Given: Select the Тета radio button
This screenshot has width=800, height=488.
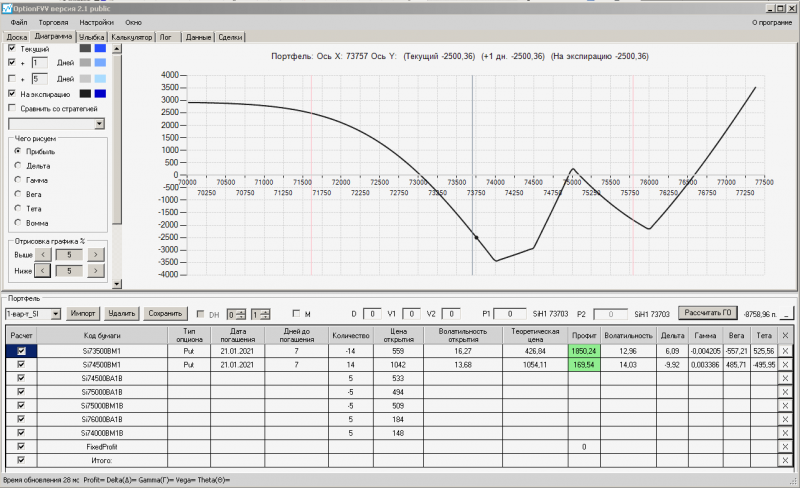Looking at the screenshot, I should pos(18,208).
